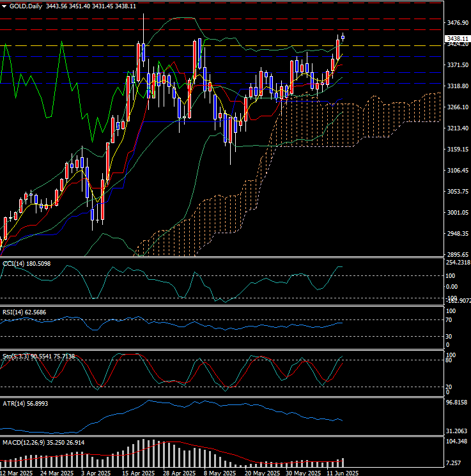The height and width of the screenshot is (476, 471).
Task: Open the chart menu arrow beside GOLD,Daily
Action: click(4, 6)
